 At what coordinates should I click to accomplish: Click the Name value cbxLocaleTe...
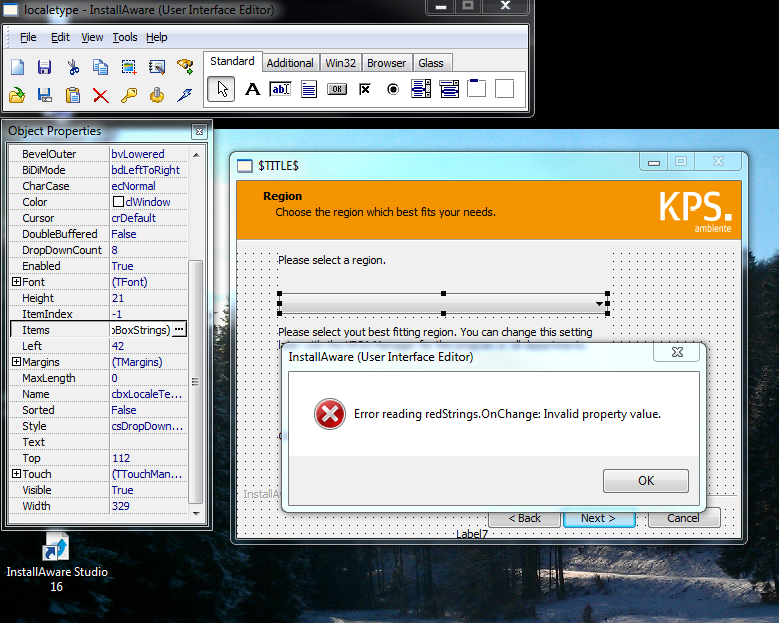pos(148,394)
